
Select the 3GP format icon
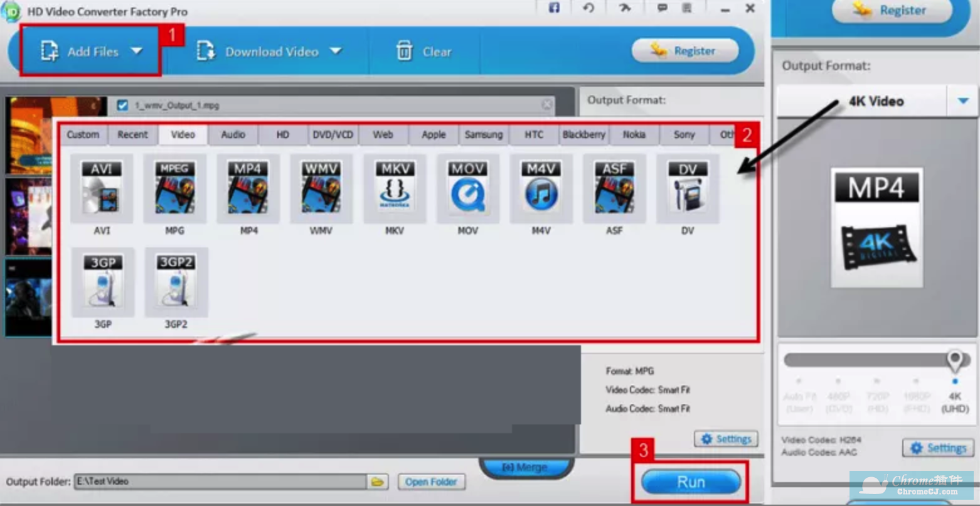(103, 282)
